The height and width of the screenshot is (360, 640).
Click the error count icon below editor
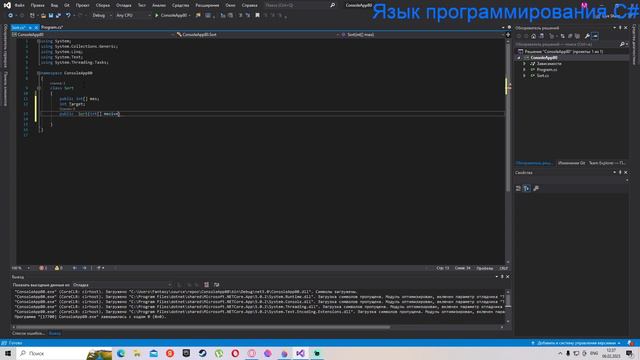42,268
